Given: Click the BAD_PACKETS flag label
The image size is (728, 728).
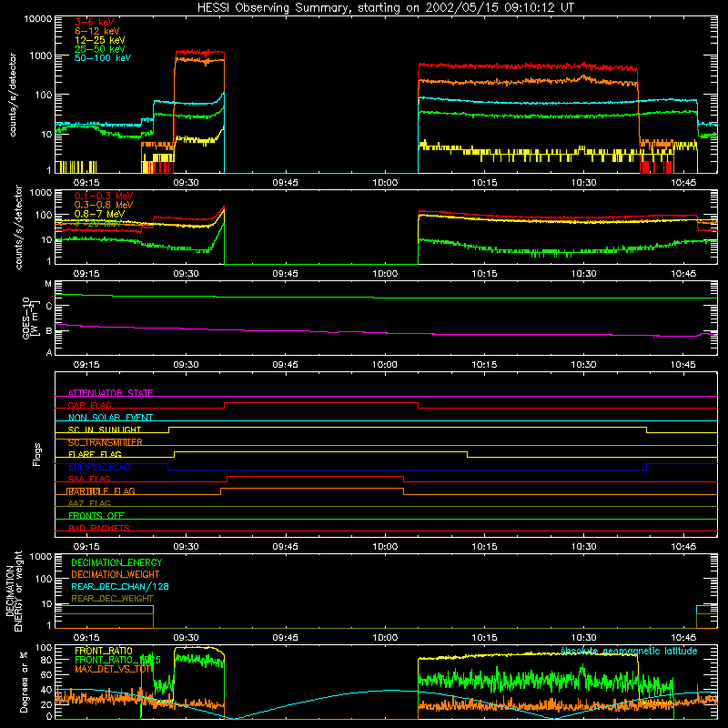Looking at the screenshot, I should [99, 528].
